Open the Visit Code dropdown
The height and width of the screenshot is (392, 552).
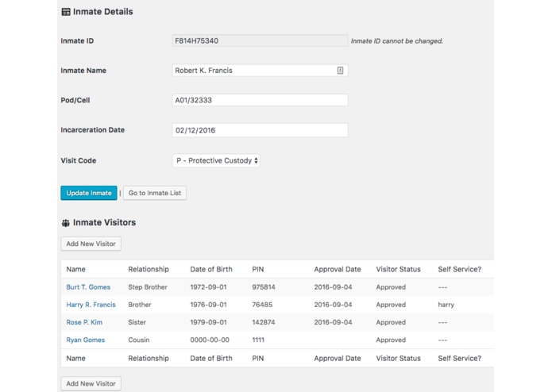pos(216,160)
